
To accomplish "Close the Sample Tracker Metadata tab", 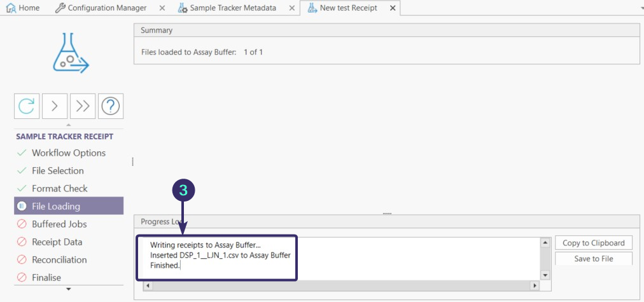I will pos(291,8).
